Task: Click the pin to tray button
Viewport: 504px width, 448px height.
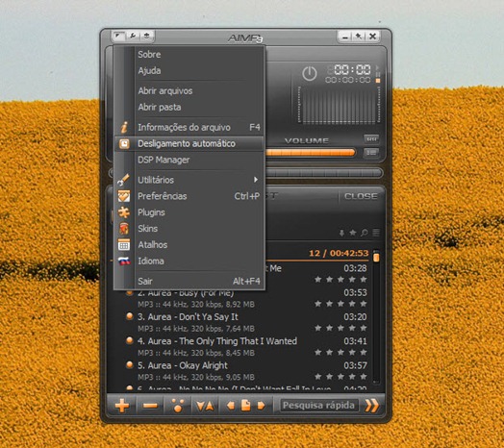Action: [x=359, y=37]
